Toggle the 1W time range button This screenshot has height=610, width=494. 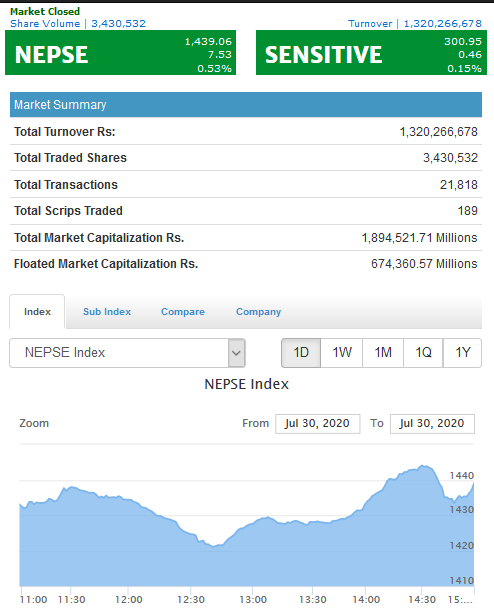click(342, 353)
